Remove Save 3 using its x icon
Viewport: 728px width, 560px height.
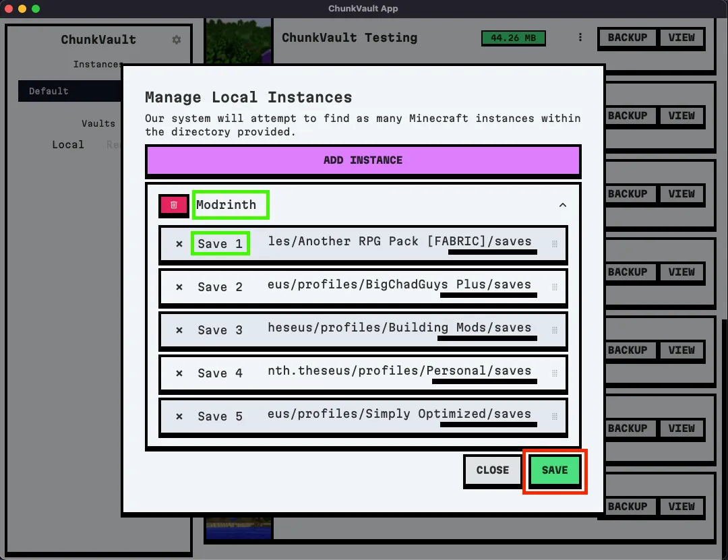coord(179,330)
